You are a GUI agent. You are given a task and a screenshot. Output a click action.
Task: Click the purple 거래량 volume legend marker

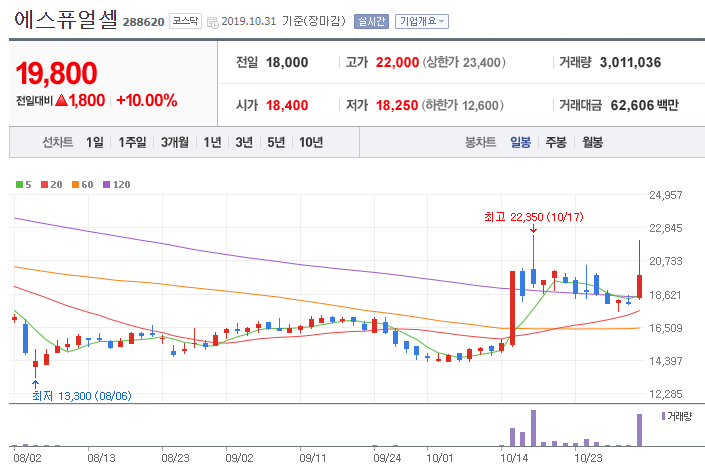tap(663, 416)
